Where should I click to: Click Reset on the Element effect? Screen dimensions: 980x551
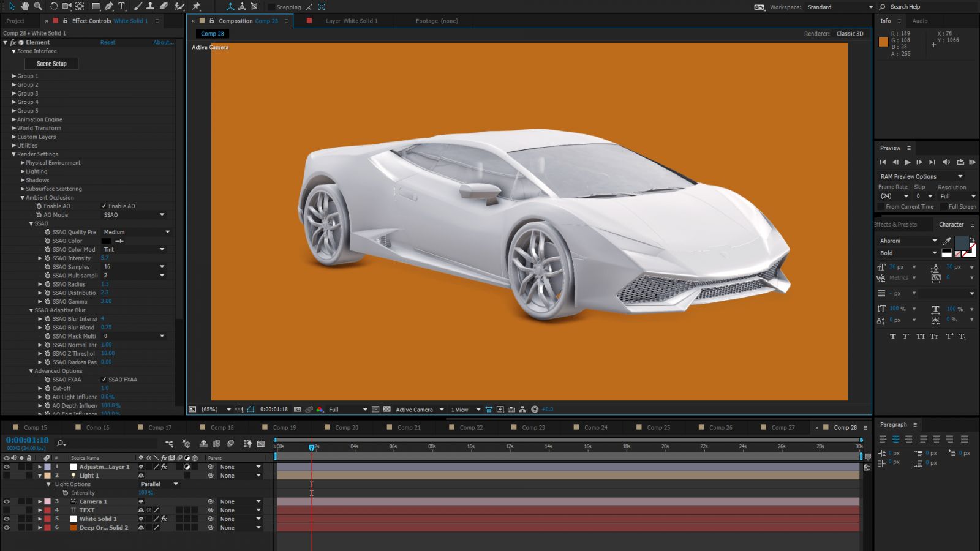pos(107,42)
